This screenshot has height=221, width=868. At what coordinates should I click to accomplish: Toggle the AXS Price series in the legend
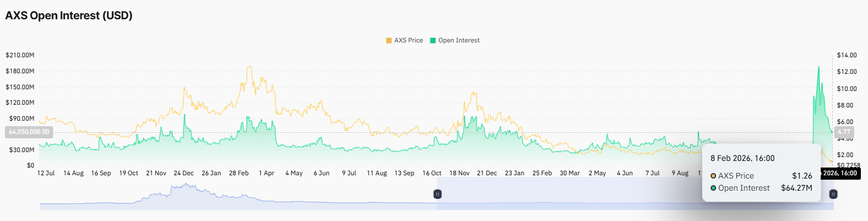pos(405,40)
